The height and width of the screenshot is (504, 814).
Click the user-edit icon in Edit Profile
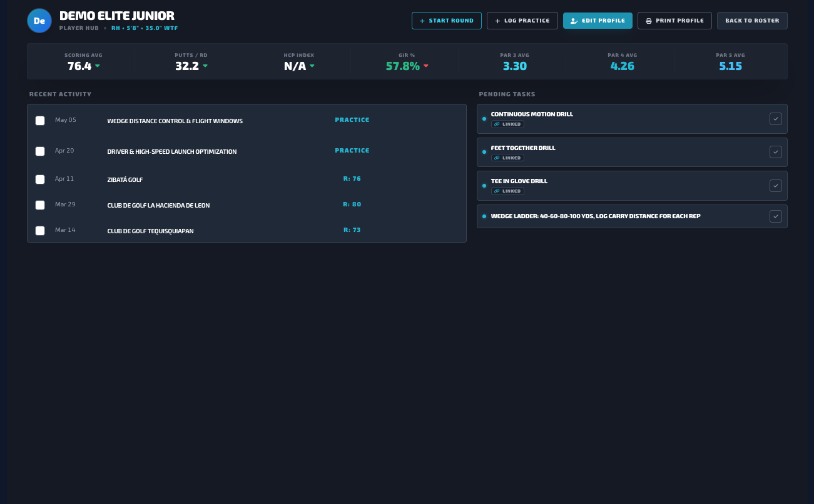[x=574, y=21]
